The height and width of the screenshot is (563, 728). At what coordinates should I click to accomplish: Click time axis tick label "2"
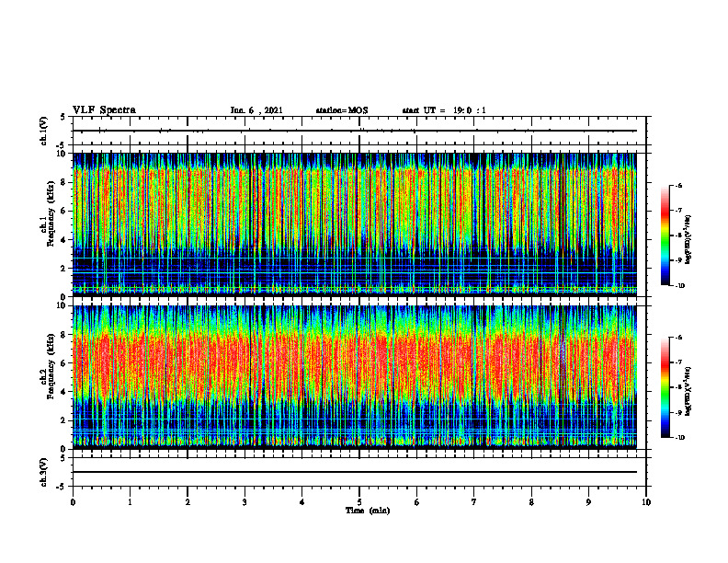(188, 502)
